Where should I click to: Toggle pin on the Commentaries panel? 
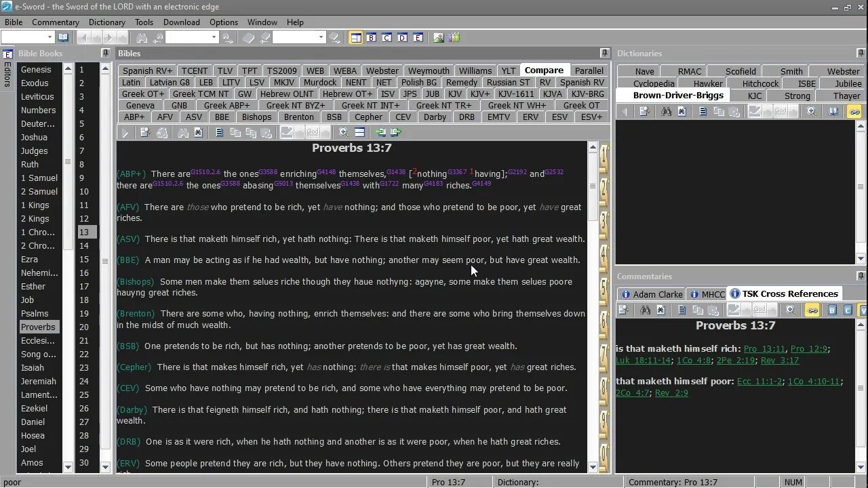[861, 276]
